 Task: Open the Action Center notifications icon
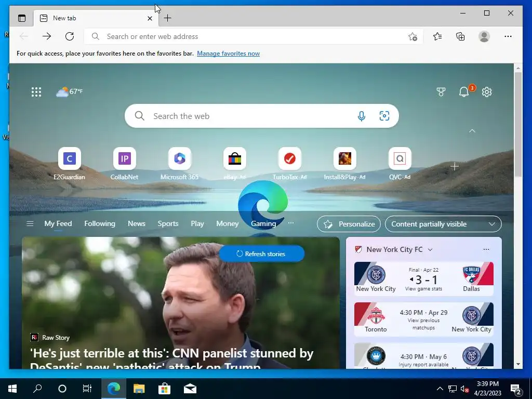(516, 389)
